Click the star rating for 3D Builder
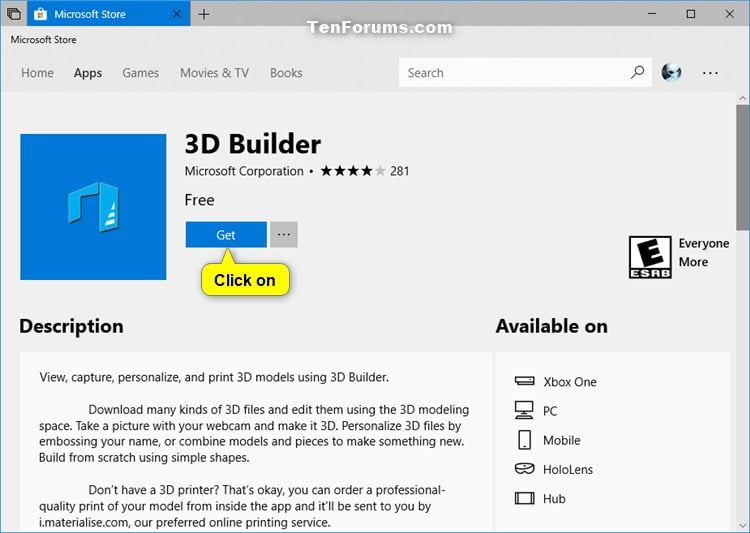The image size is (750, 533). [x=353, y=171]
